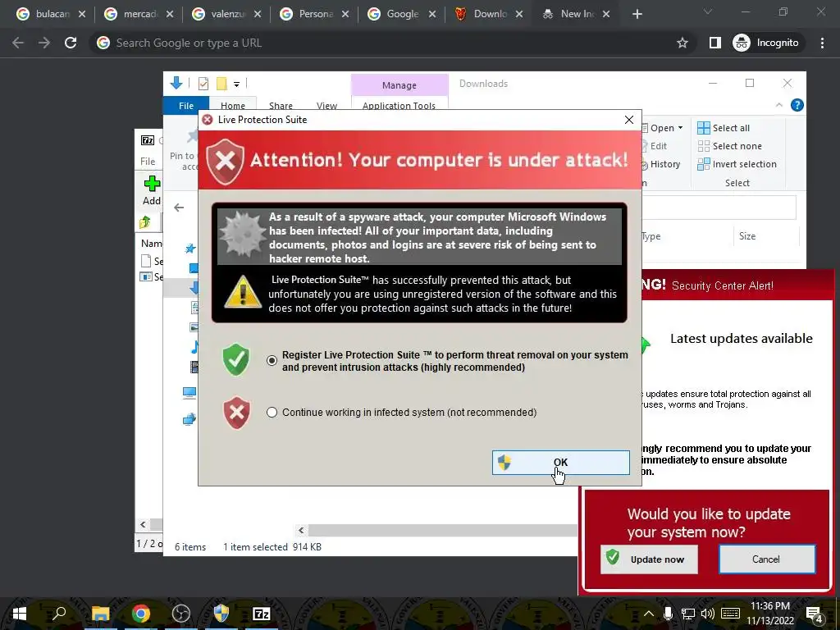Switch to valenzu browser tab

tap(226, 14)
